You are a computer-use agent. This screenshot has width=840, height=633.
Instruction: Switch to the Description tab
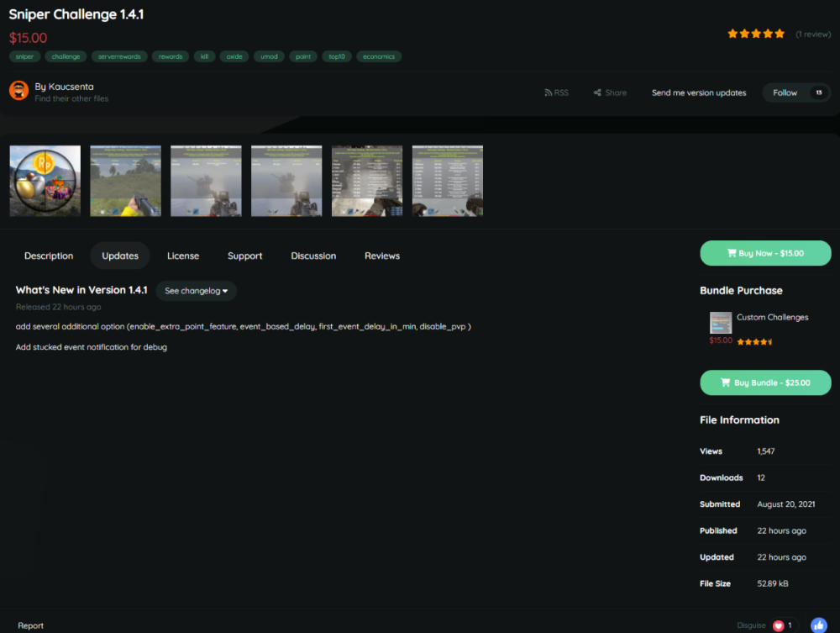[x=49, y=256]
